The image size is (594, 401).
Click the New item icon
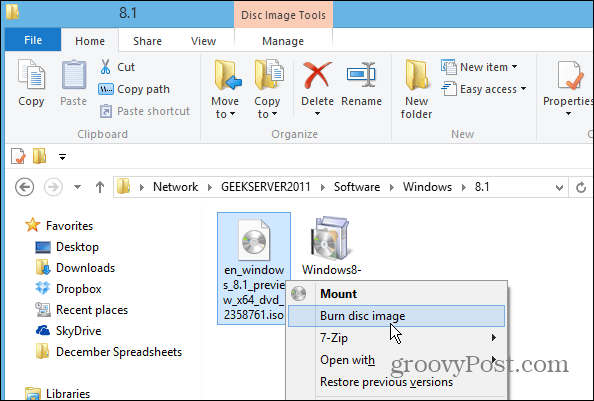tap(449, 67)
